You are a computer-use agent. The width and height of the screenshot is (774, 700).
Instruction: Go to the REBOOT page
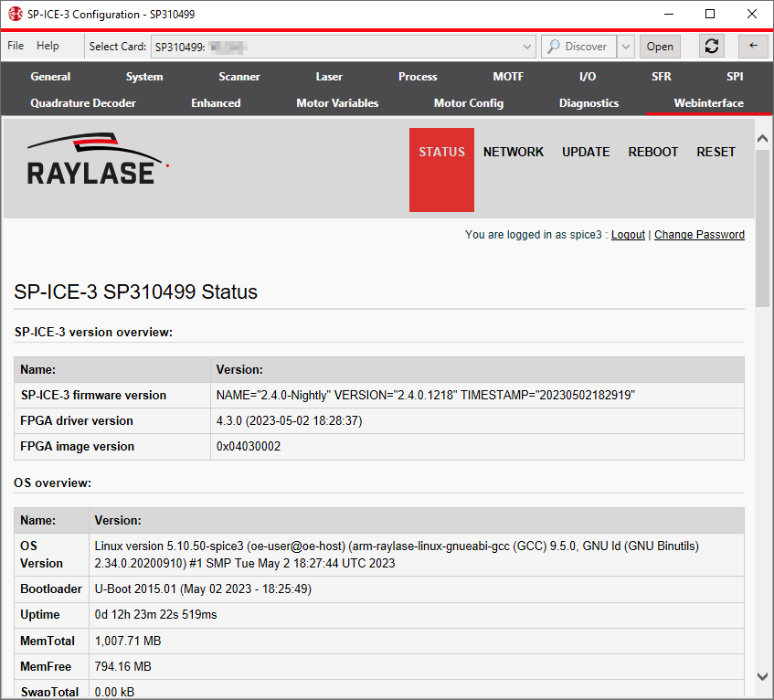tap(652, 152)
